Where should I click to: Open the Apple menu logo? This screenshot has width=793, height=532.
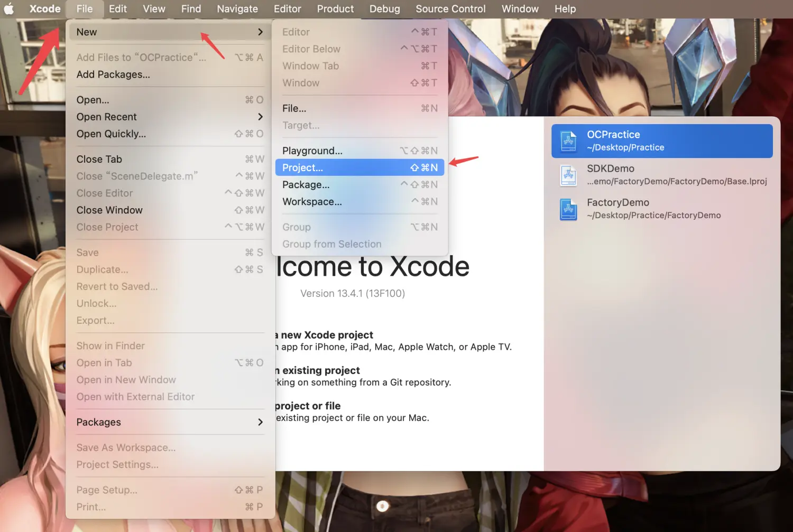(9, 9)
